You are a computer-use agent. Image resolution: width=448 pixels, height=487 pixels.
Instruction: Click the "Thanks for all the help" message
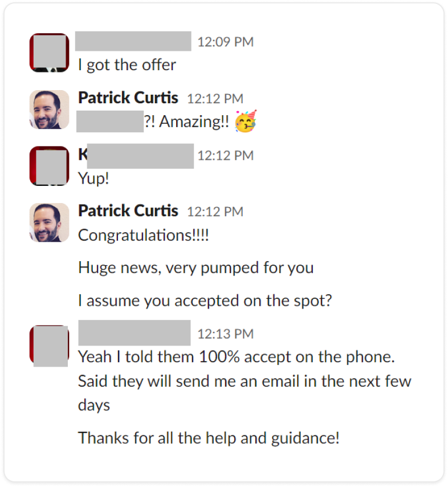(x=209, y=438)
